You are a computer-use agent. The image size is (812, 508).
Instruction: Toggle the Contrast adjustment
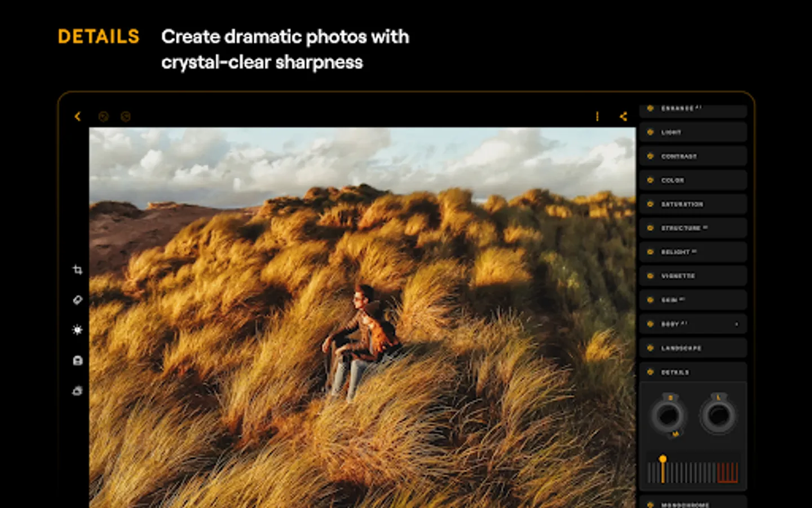(693, 156)
